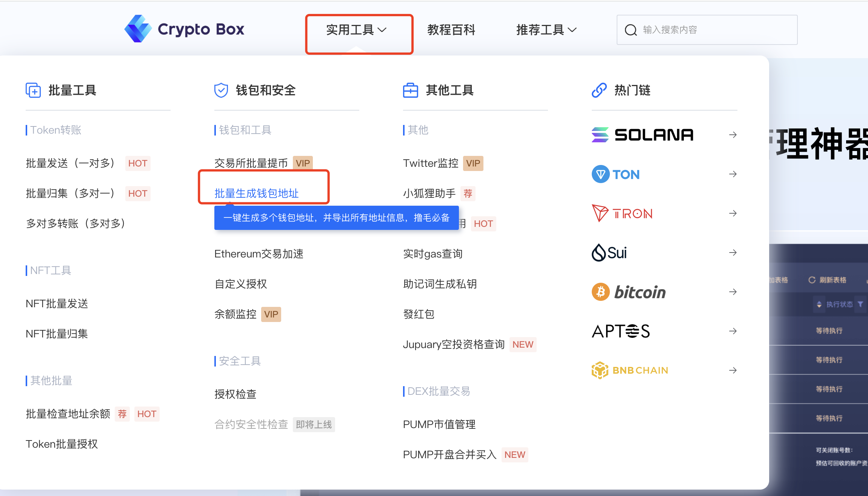Open the 教程百科 nav item
The height and width of the screenshot is (496, 868).
(451, 30)
